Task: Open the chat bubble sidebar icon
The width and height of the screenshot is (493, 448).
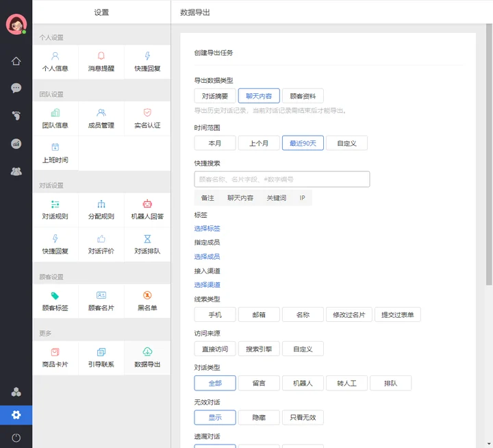Action: [16, 88]
